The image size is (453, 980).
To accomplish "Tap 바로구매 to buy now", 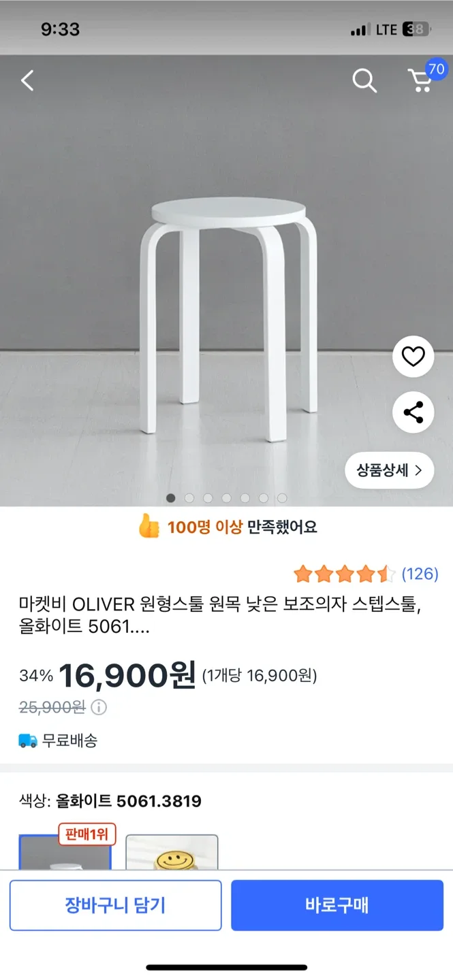I will 337,905.
